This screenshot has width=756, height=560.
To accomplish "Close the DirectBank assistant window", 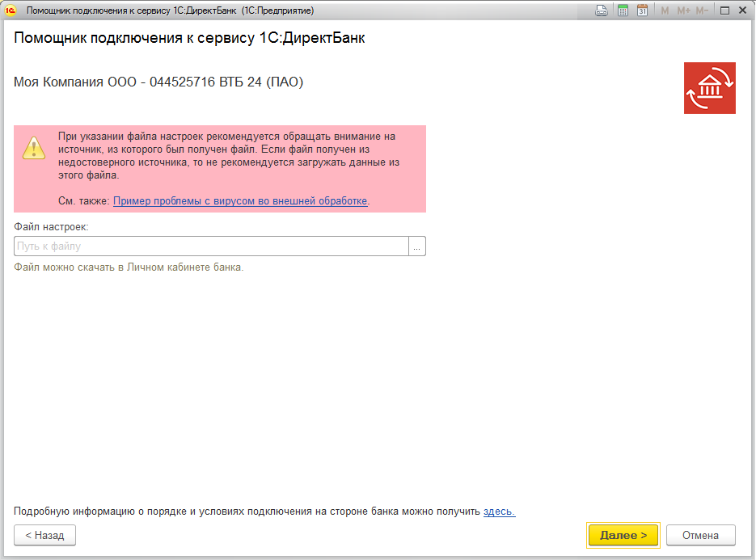I will (742, 11).
